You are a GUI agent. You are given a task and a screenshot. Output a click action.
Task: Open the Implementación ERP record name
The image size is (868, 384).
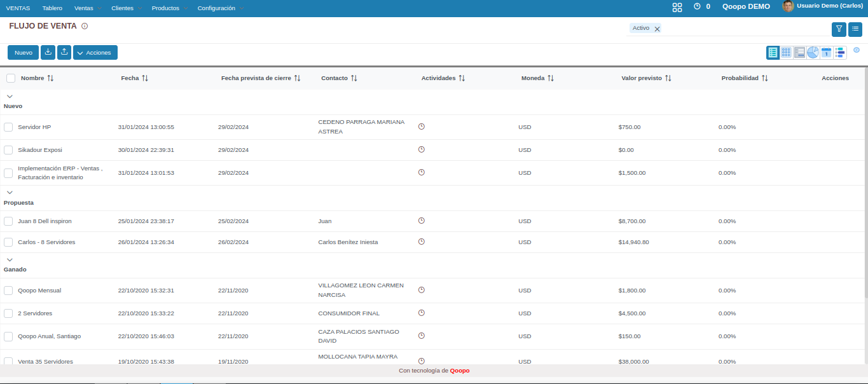[x=60, y=173]
